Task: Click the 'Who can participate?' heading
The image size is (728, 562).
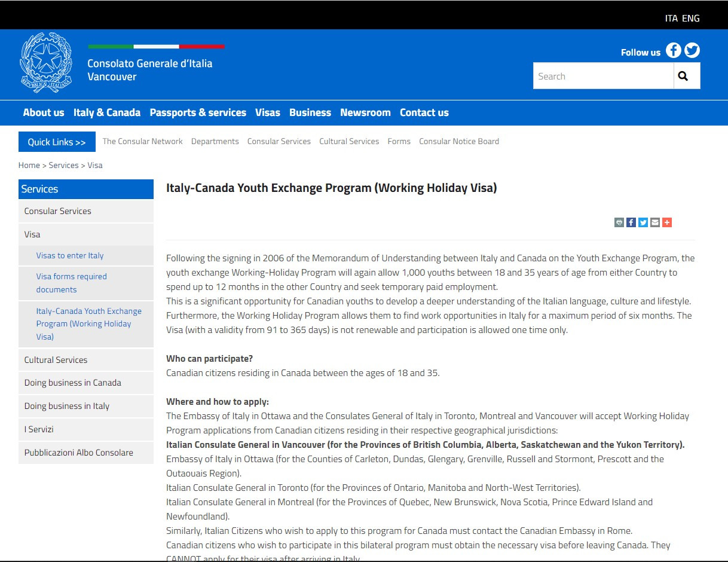Action: click(210, 359)
